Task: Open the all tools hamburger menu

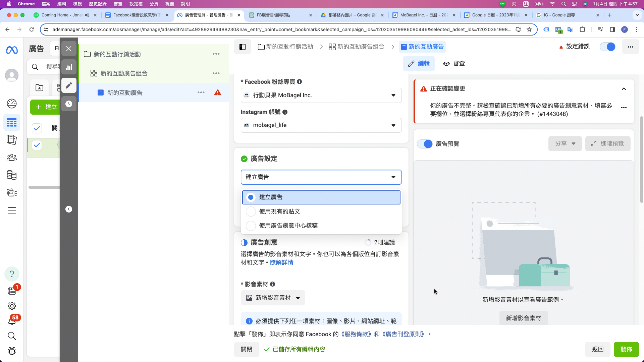Action: [x=12, y=210]
